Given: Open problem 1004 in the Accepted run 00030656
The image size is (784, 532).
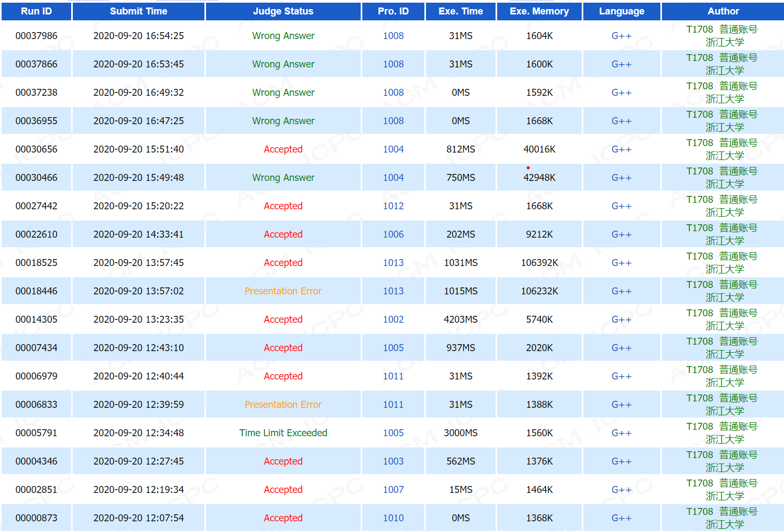Looking at the screenshot, I should (393, 149).
